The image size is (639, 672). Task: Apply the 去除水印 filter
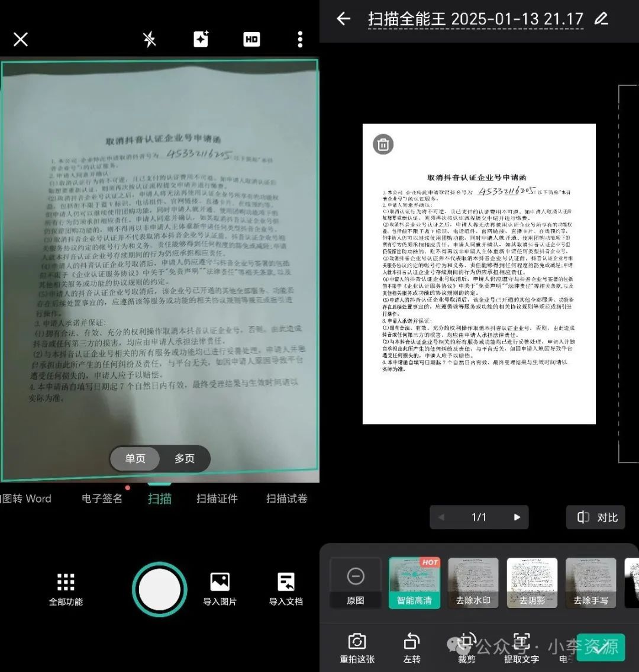(x=473, y=583)
